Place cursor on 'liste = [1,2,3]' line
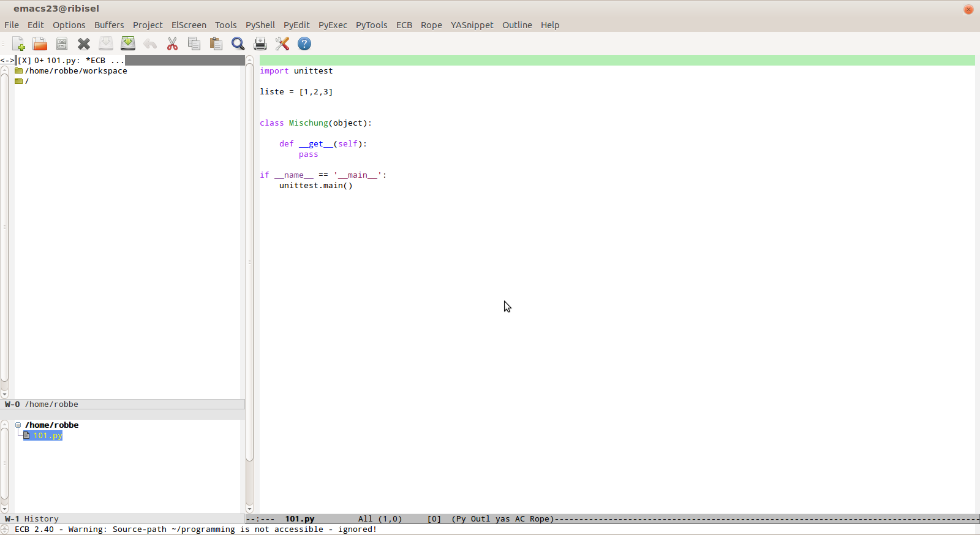980x535 pixels. tap(296, 92)
